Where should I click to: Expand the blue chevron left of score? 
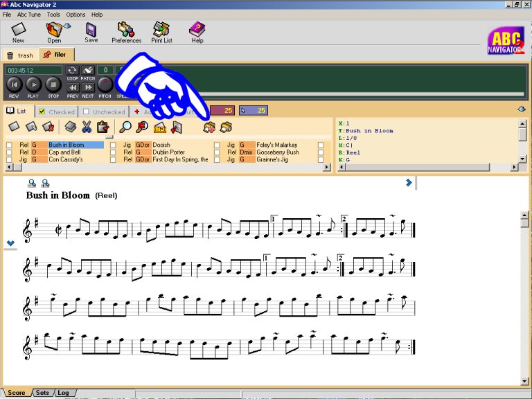[10, 243]
